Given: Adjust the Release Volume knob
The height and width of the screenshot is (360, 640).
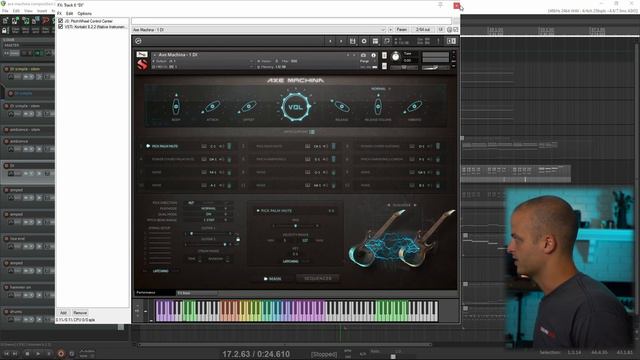Looking at the screenshot, I should [x=378, y=107].
